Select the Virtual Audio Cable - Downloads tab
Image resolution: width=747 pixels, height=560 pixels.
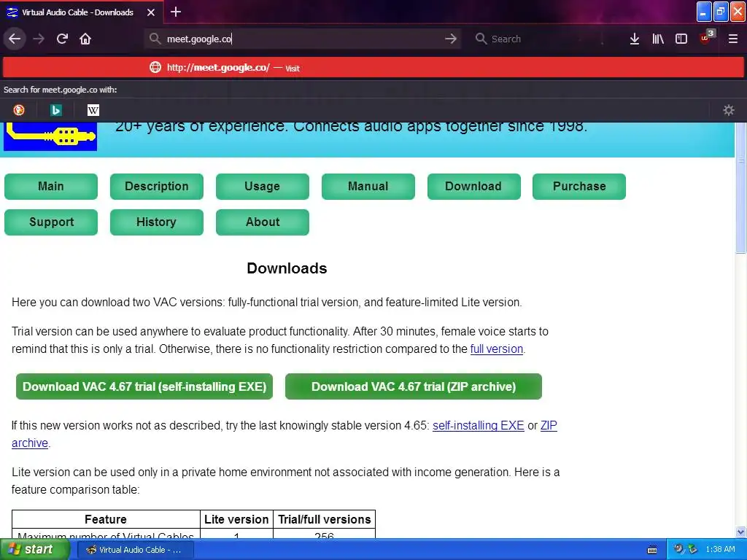81,12
